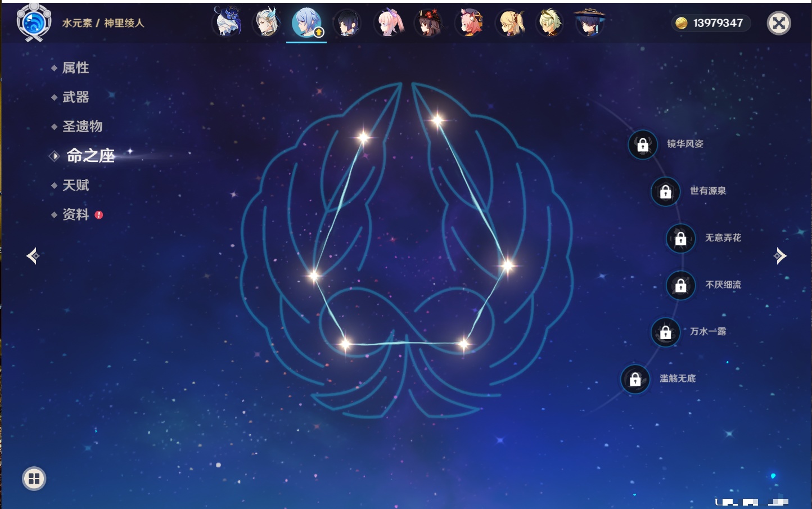Select the locked constellation 万水一露
The height and width of the screenshot is (509, 812).
(665, 332)
